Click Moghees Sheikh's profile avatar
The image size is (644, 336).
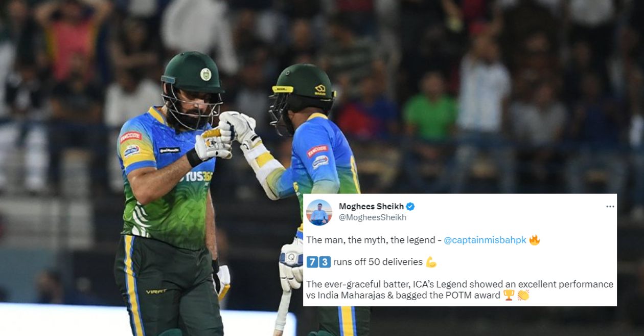click(x=319, y=212)
